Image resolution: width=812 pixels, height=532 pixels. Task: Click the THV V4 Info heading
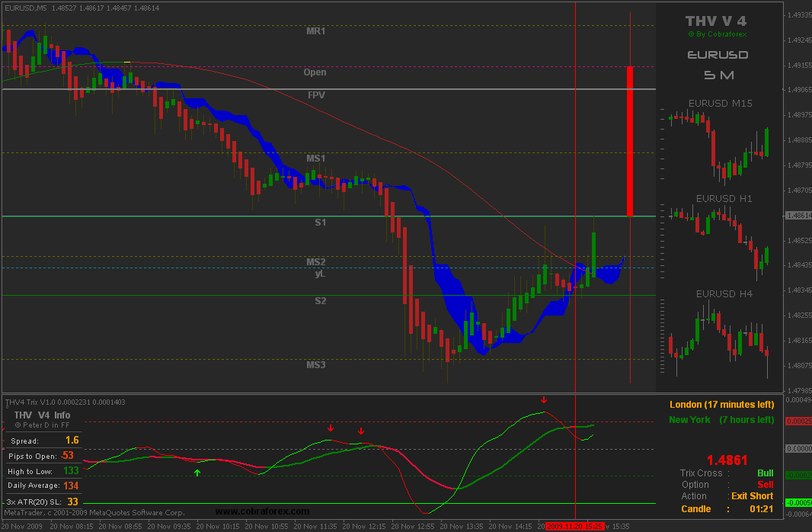42,415
